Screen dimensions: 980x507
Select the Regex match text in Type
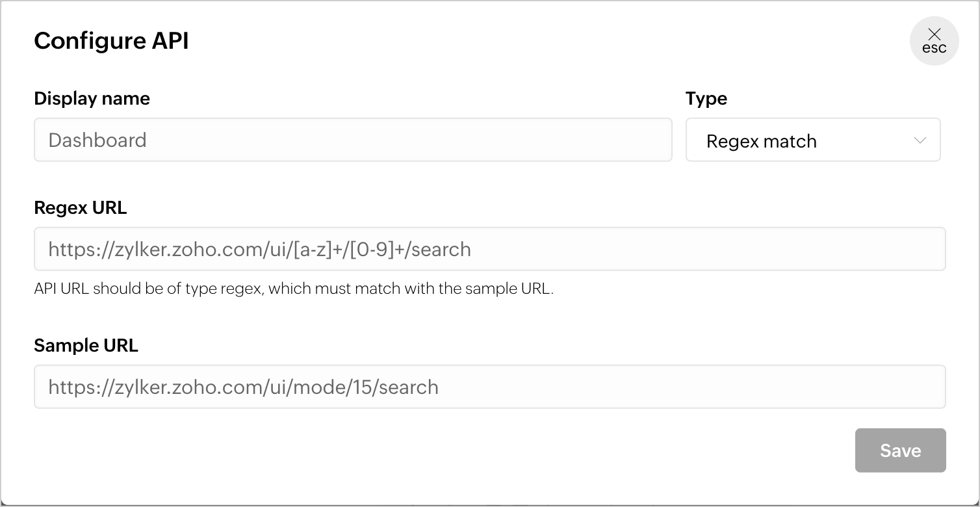point(761,142)
